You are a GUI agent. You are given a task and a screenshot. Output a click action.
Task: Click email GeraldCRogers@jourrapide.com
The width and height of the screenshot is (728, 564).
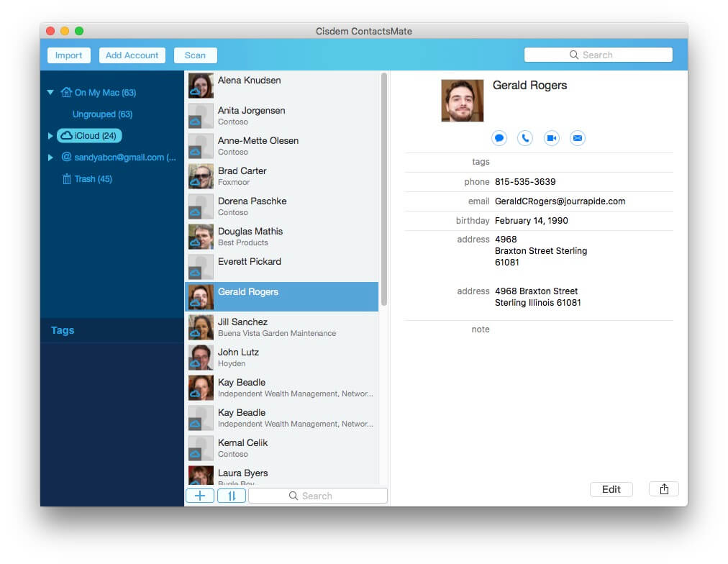(x=560, y=201)
